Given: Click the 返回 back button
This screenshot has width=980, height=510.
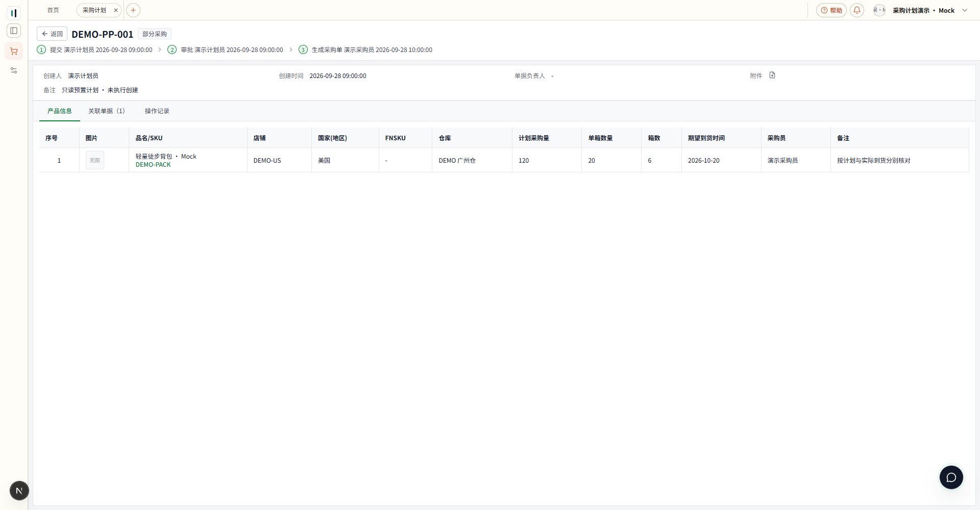Looking at the screenshot, I should pos(52,34).
